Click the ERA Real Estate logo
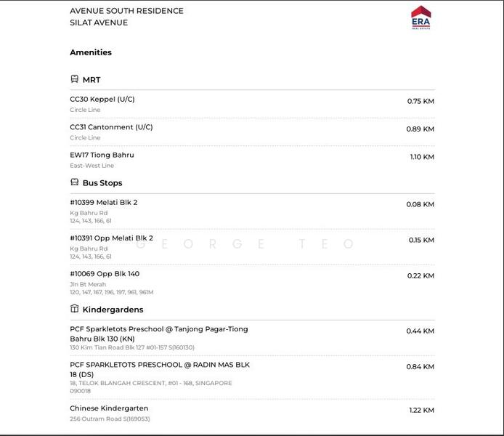 coord(420,17)
